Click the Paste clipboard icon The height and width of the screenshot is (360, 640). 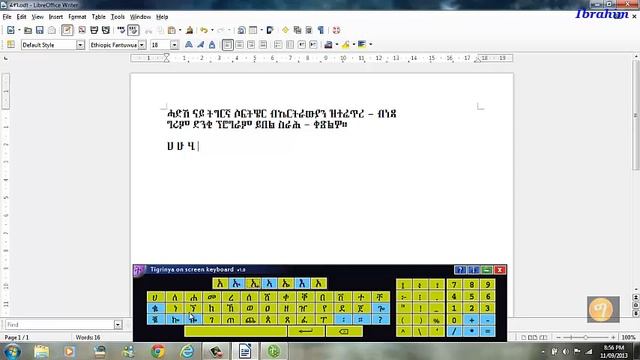click(171, 31)
